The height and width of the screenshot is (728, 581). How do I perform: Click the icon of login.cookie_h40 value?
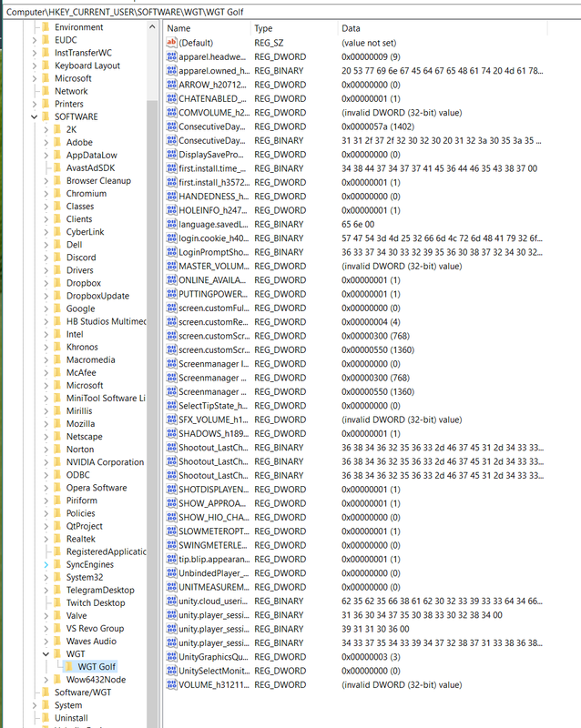tap(171, 238)
